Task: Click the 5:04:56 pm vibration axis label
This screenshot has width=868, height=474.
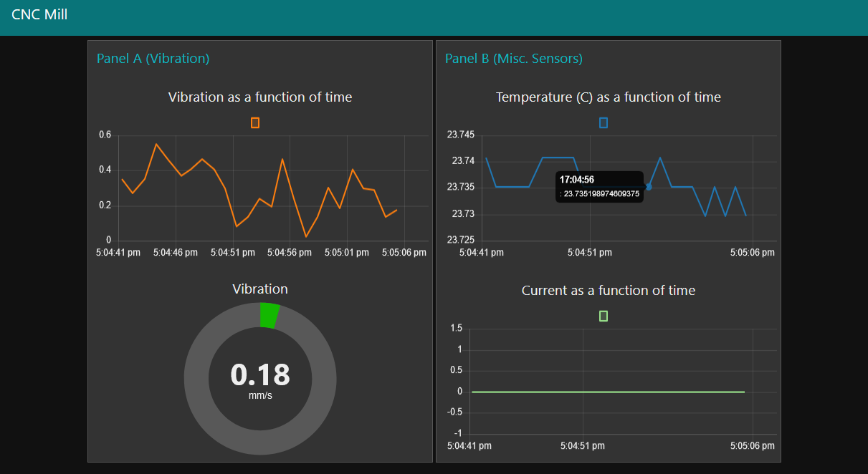Action: (290, 253)
